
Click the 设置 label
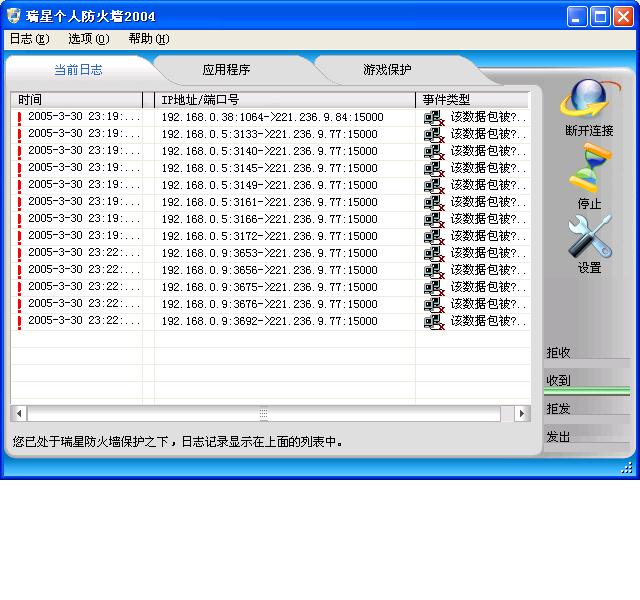tap(589, 268)
